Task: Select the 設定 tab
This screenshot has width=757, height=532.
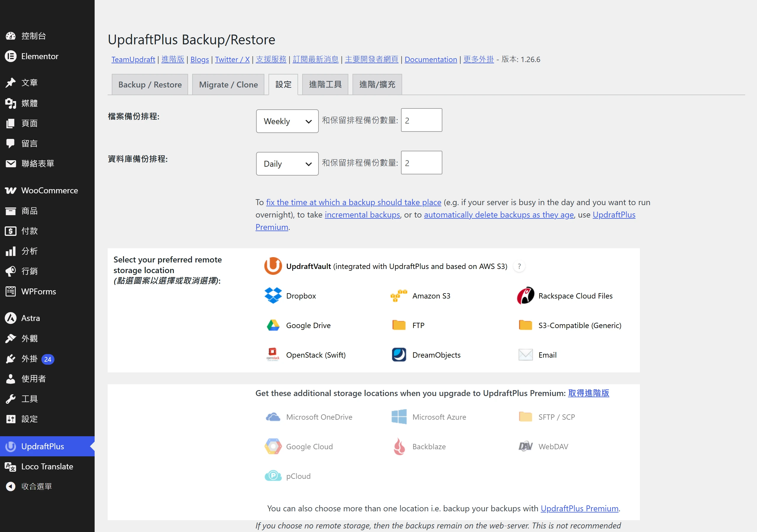Action: pyautogui.click(x=283, y=85)
